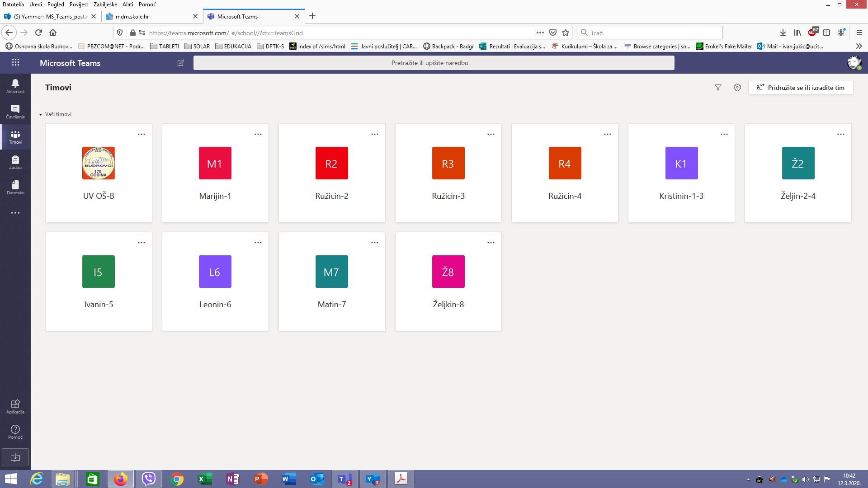Open more options for Leonin-6
Image resolution: width=868 pixels, height=488 pixels.
point(258,243)
